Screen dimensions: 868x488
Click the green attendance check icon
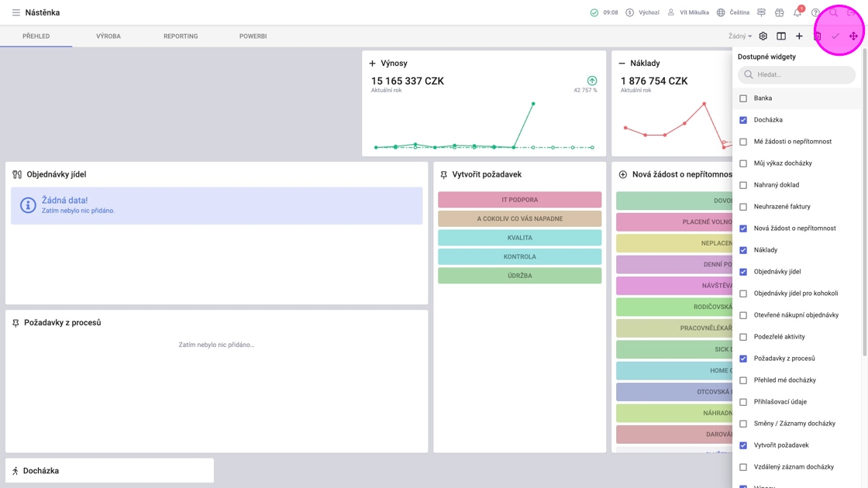click(x=594, y=12)
